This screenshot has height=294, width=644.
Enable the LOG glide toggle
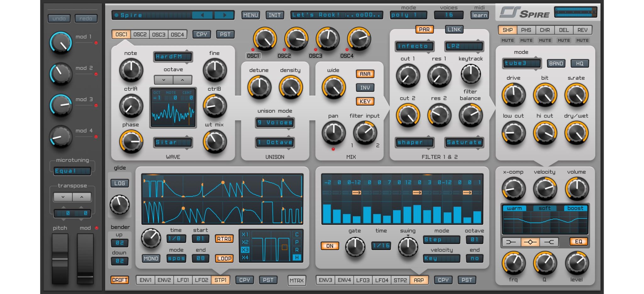pos(120,183)
